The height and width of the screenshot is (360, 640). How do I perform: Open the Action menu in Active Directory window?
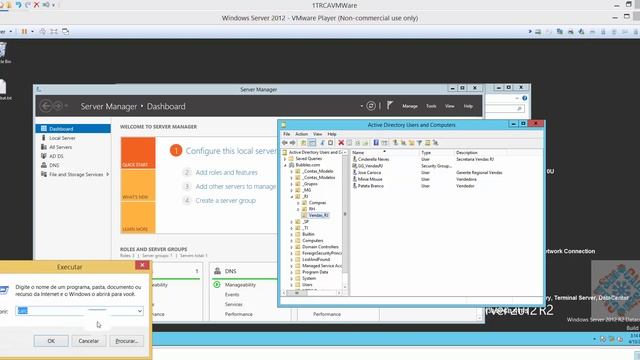tap(302, 134)
